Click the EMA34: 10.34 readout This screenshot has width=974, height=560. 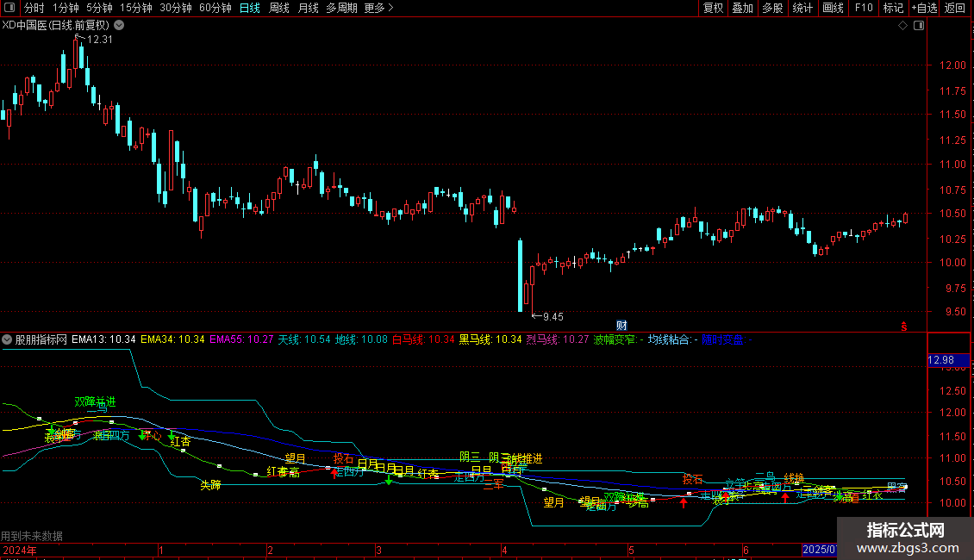172,339
